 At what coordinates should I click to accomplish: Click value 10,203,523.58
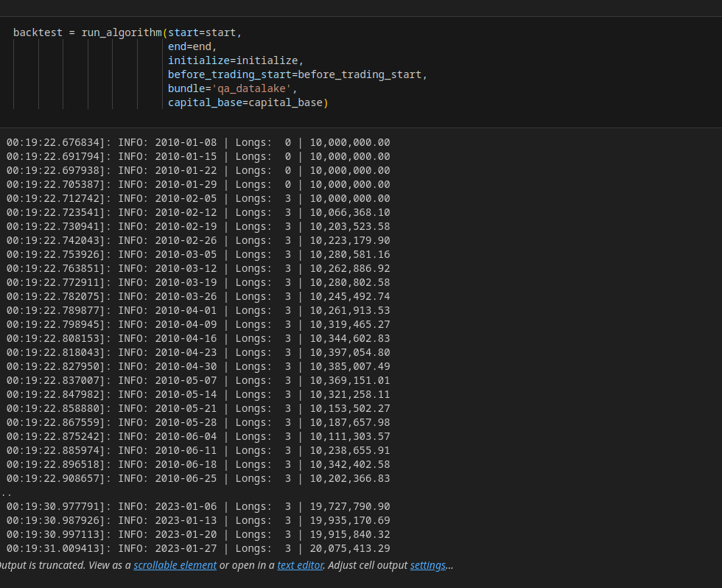[350, 226]
